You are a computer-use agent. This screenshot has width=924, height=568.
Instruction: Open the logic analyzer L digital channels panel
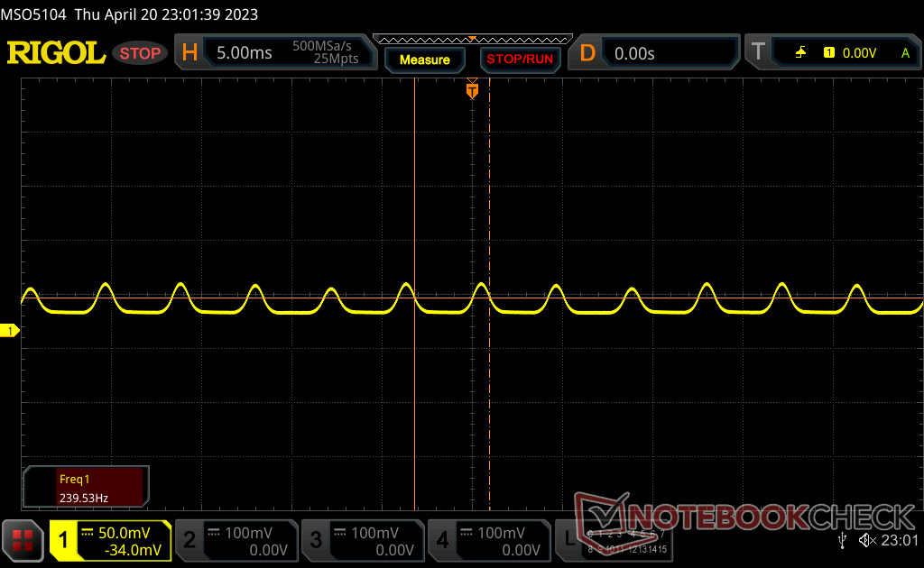[614, 540]
